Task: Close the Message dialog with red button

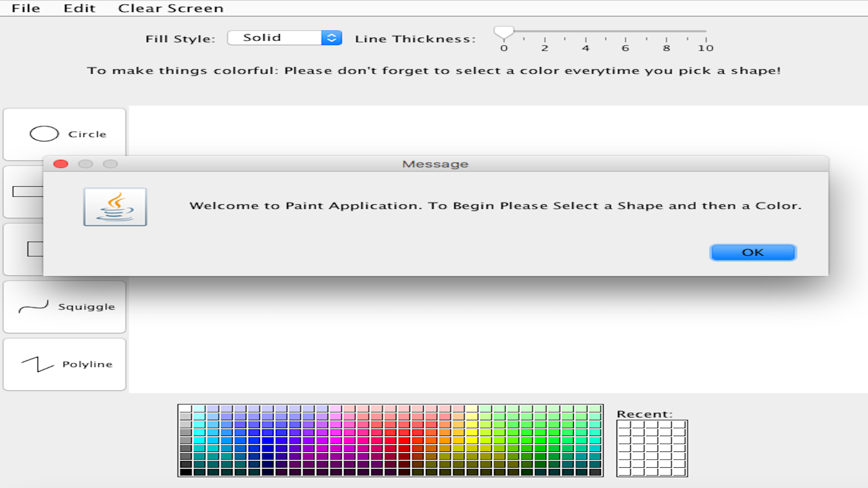Action: (61, 164)
